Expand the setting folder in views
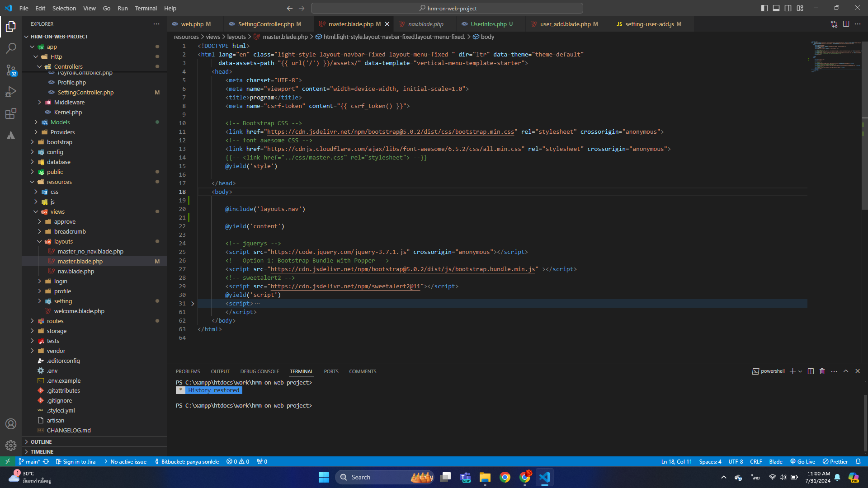Image resolution: width=868 pixels, height=488 pixels. [63, 301]
